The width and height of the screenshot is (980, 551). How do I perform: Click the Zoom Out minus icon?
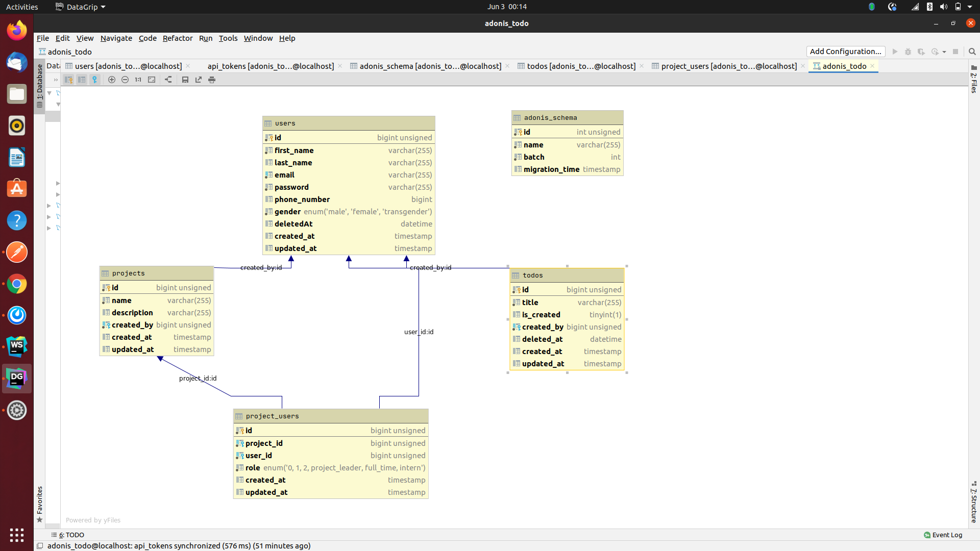coord(125,80)
